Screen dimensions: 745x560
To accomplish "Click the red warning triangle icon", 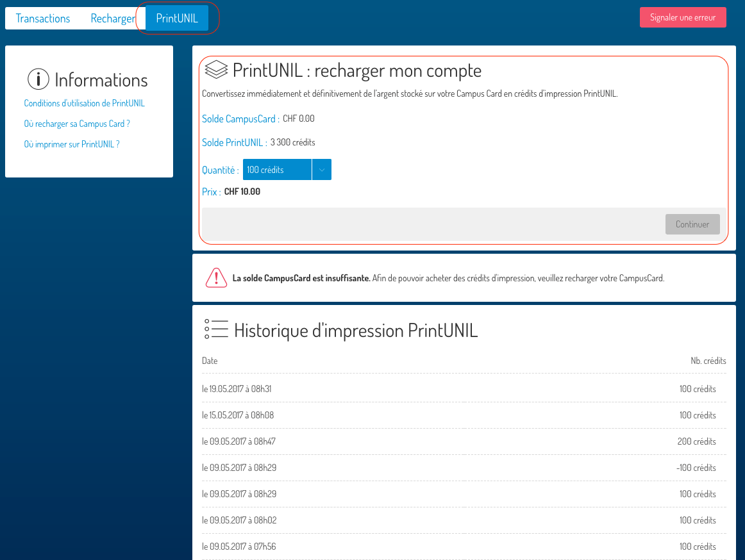I will click(x=216, y=278).
